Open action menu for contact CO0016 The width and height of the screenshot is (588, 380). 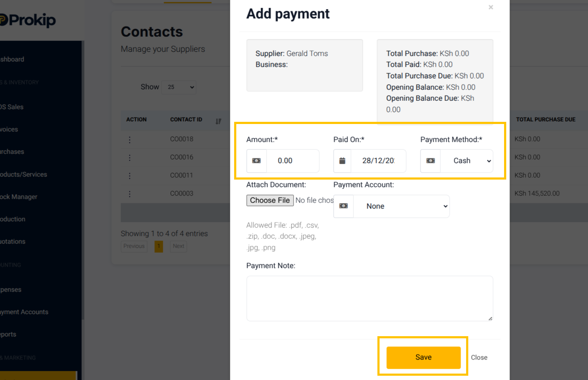point(129,158)
